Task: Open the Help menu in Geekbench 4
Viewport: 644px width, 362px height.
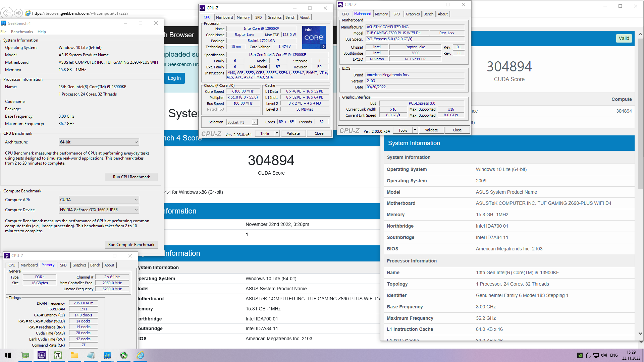Action: click(x=42, y=32)
